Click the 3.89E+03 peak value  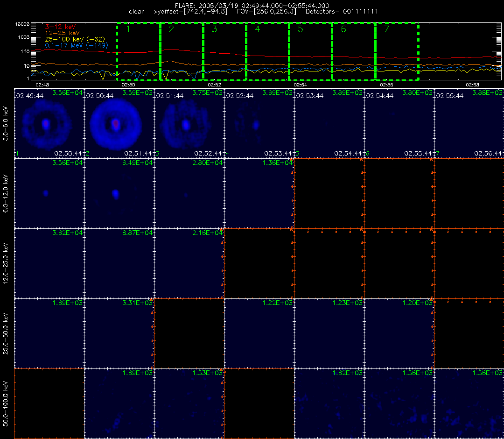348,92
